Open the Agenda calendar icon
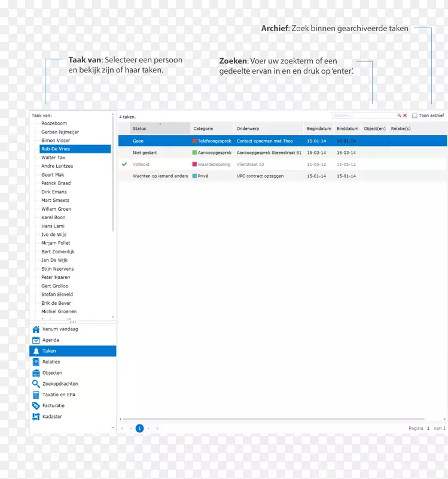 tap(36, 340)
